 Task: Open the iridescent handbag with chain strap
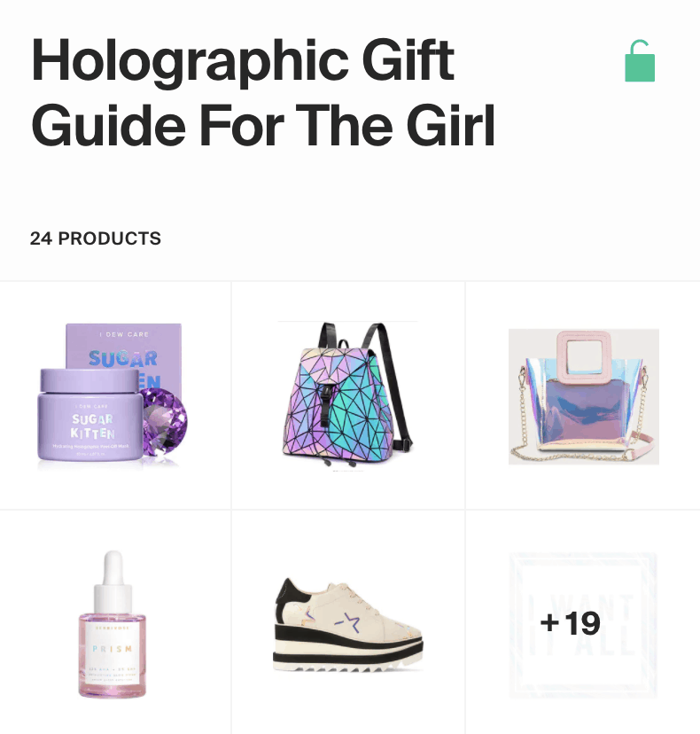click(584, 396)
